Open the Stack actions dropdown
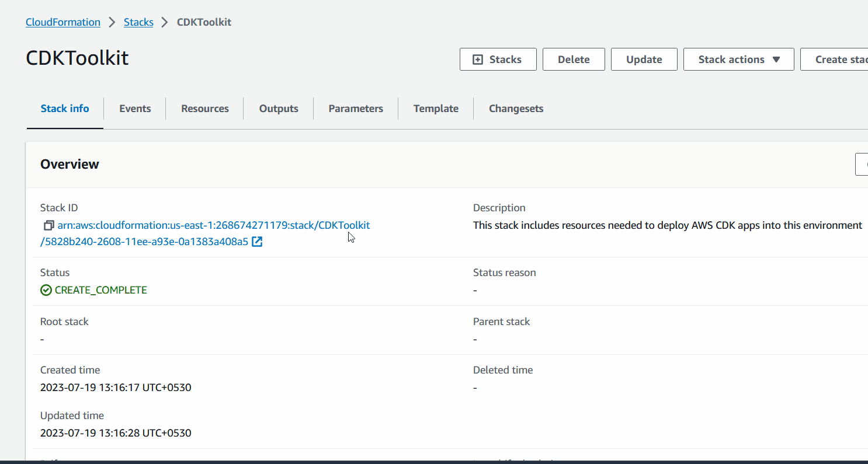This screenshot has width=868, height=464. [738, 59]
